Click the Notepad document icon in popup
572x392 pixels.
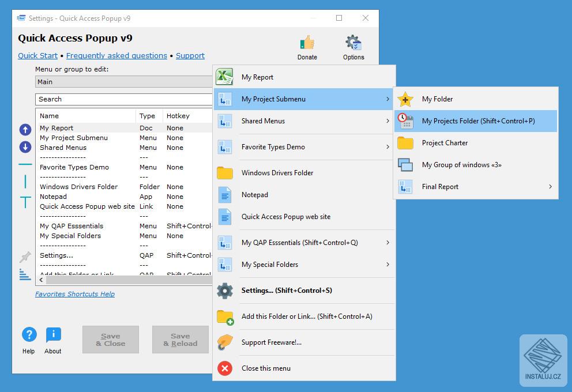225,195
